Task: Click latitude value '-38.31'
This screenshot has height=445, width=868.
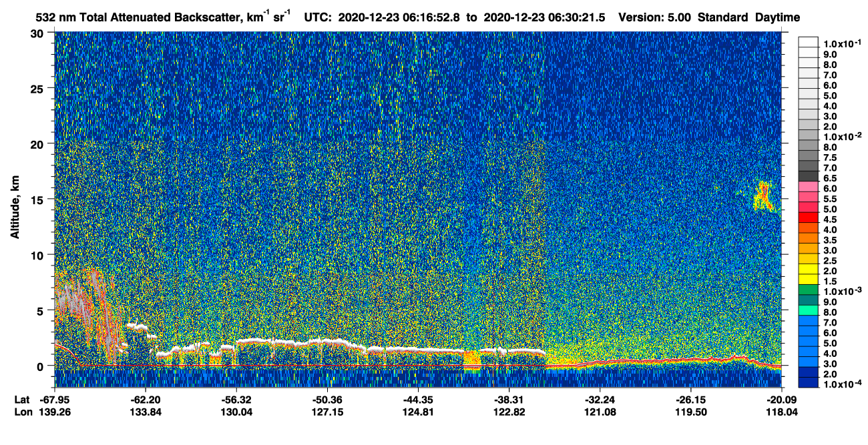Action: tap(509, 400)
